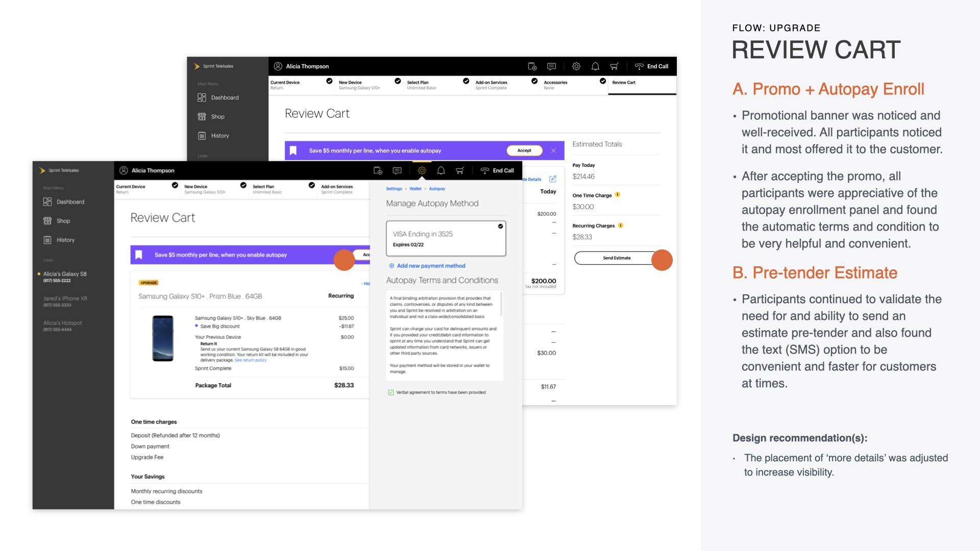Go to New Device step in front window
The height and width of the screenshot is (551, 980).
pyautogui.click(x=215, y=189)
